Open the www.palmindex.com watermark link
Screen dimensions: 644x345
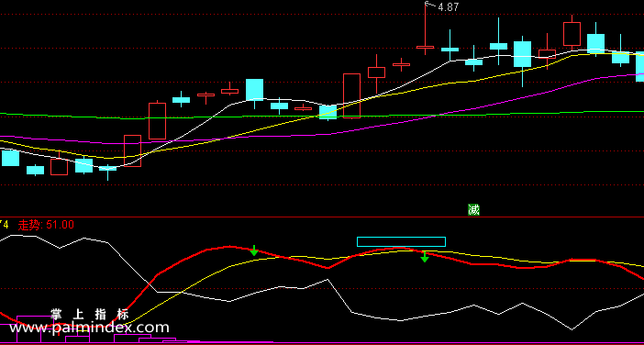[x=89, y=328]
